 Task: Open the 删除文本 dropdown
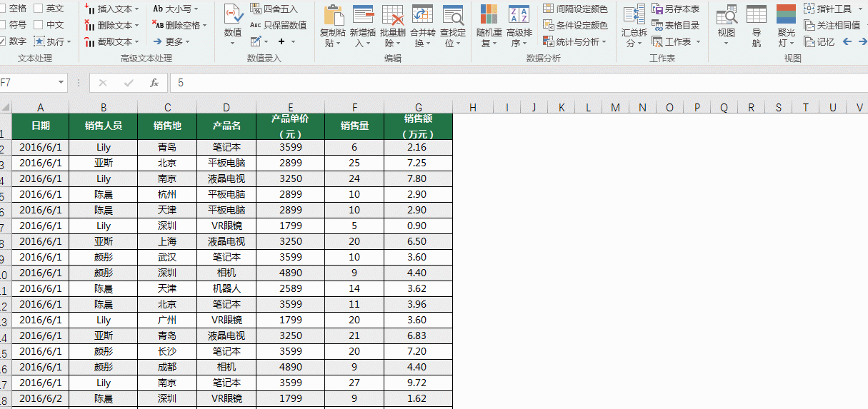click(111, 25)
